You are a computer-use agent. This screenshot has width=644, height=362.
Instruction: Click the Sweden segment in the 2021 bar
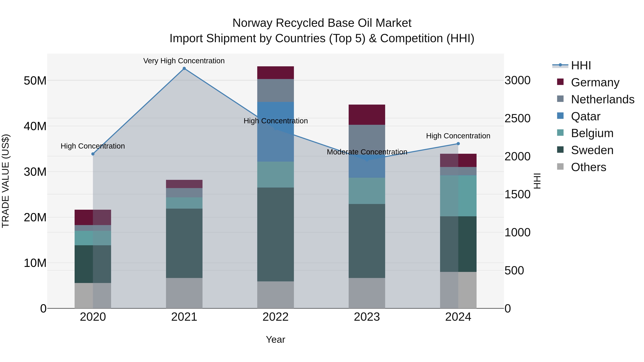[184, 243]
